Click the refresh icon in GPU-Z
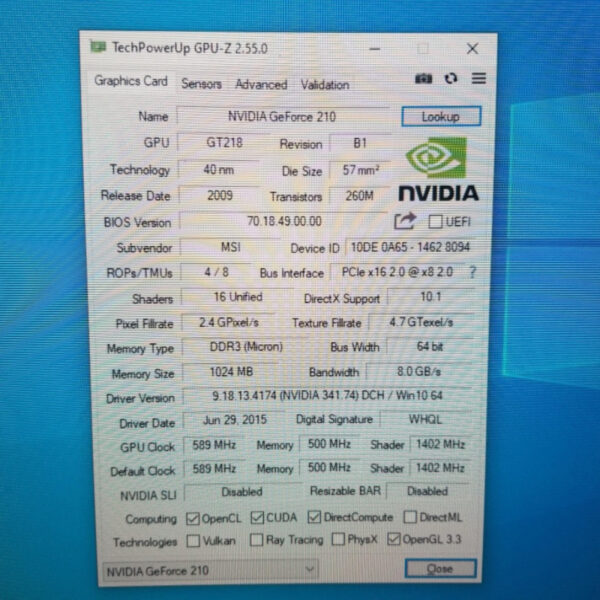600x600 pixels. (x=451, y=78)
